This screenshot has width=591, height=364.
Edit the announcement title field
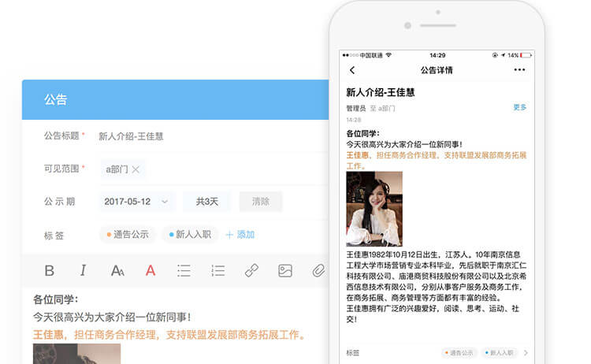[x=205, y=136]
